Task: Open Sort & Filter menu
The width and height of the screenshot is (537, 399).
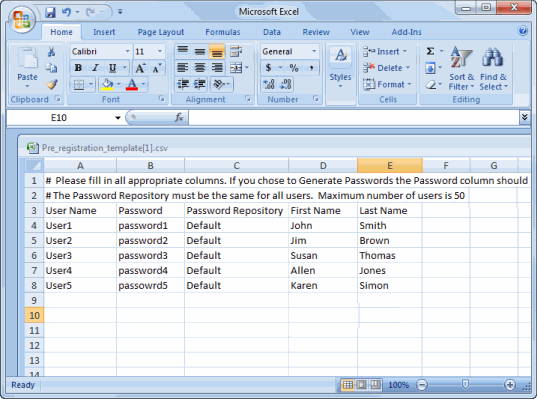Action: [x=461, y=68]
